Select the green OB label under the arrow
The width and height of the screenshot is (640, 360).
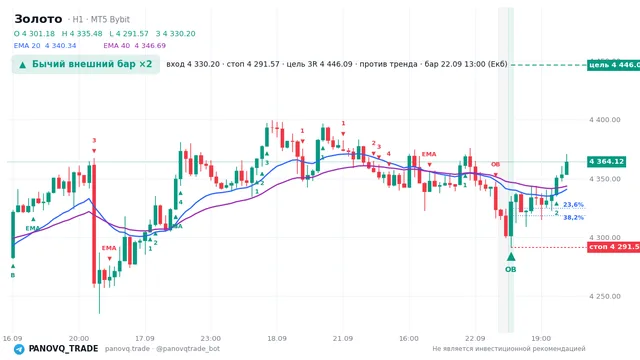[x=511, y=269]
